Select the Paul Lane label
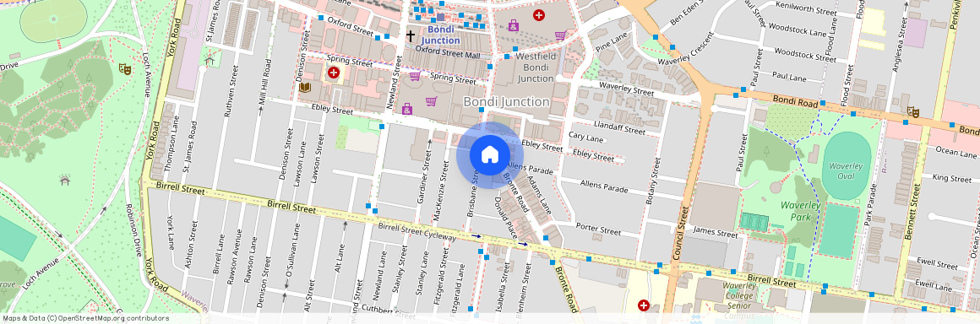 coord(789,78)
